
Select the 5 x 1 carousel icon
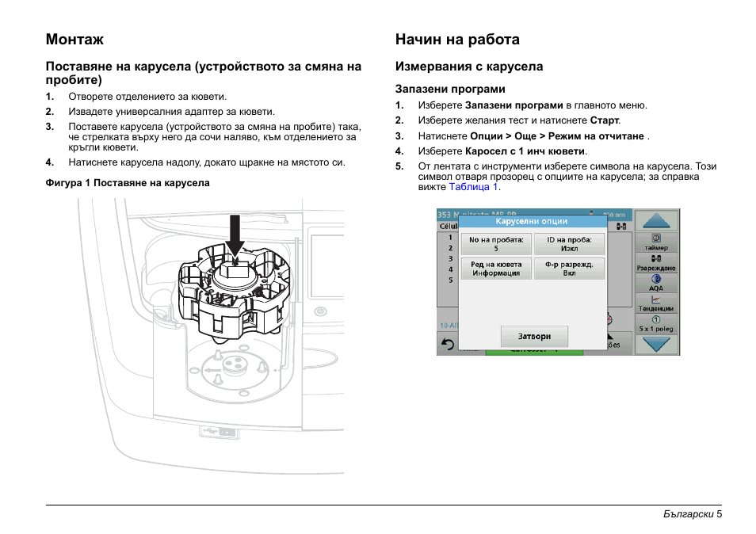click(x=656, y=323)
